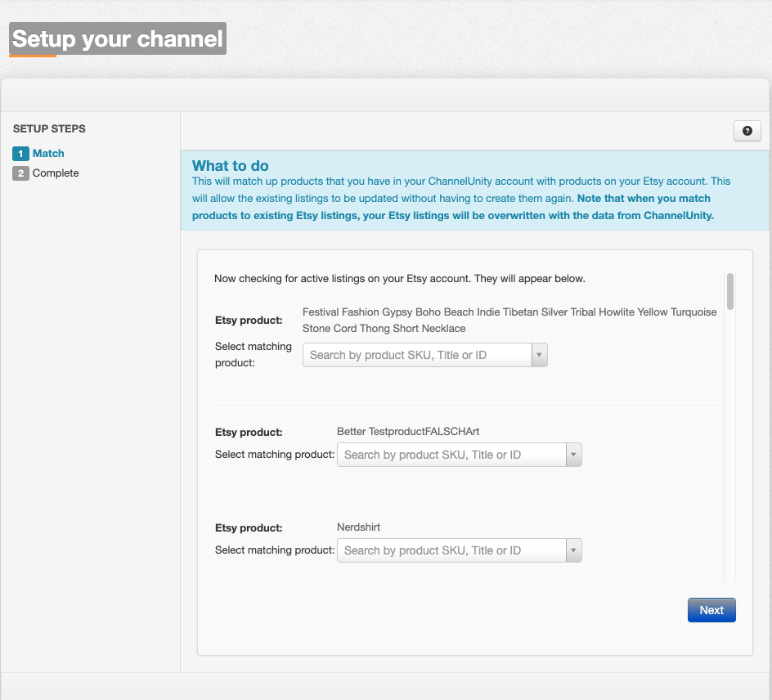Select step number 2 badge
The image size is (772, 700).
(20, 173)
